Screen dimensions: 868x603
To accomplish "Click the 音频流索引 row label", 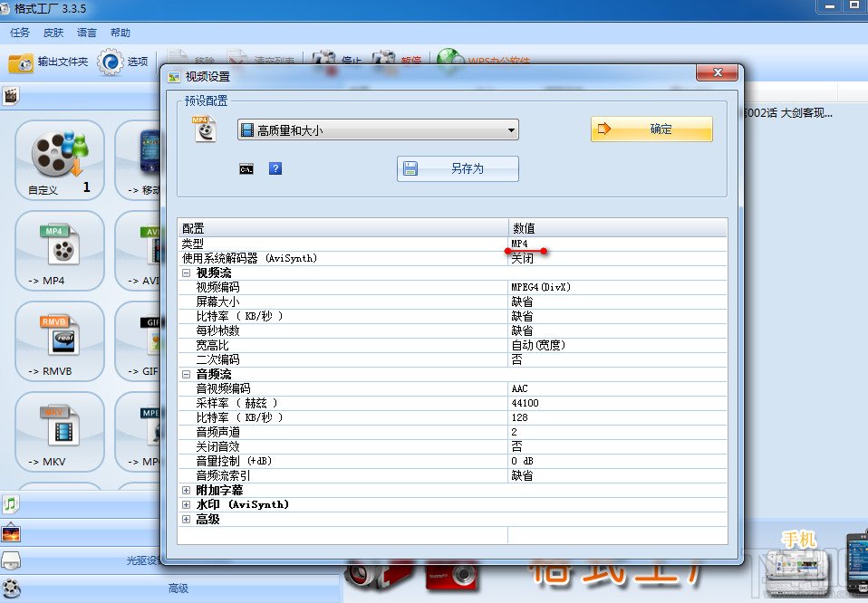I will (x=223, y=475).
